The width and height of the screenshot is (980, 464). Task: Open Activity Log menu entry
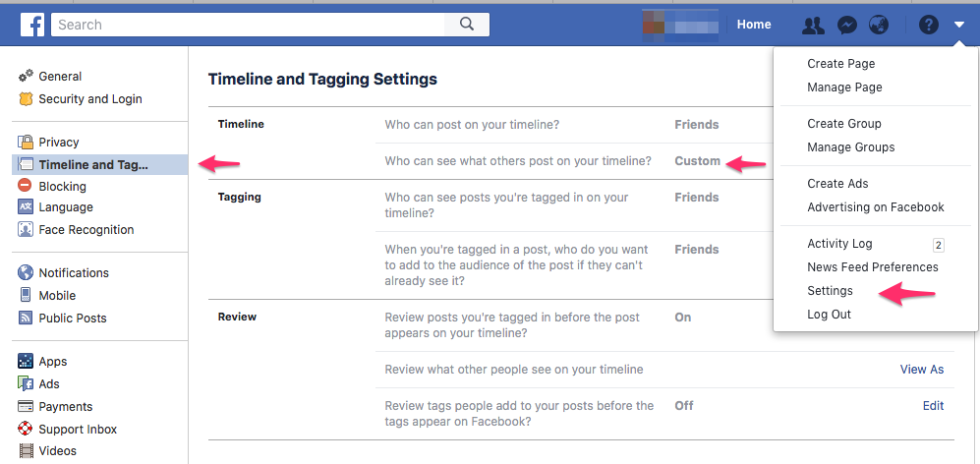[839, 244]
